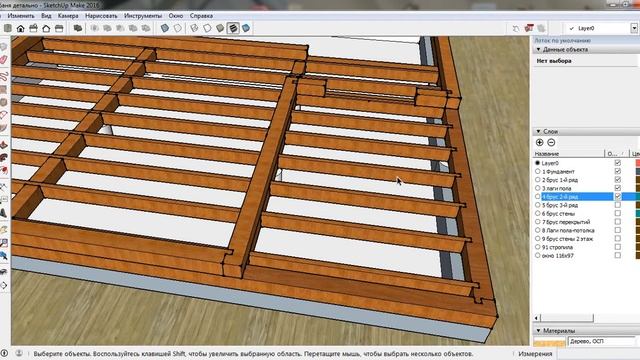Open the Справка menu
This screenshot has height=360, width=640.
point(201,16)
